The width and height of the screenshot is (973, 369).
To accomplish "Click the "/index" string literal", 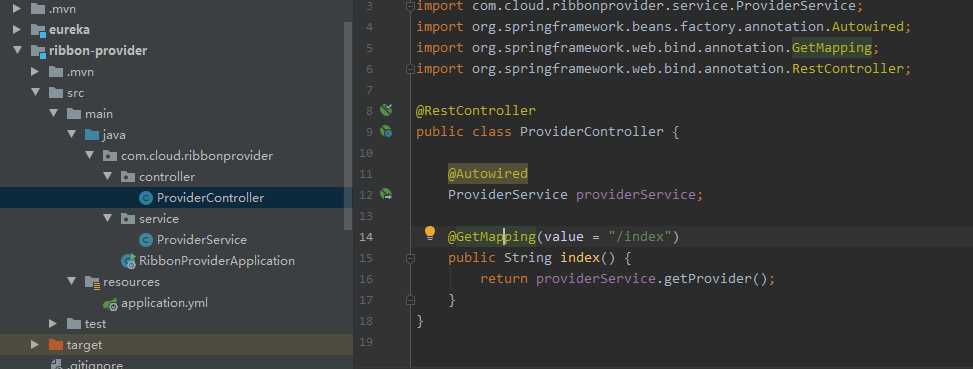I will (640, 236).
